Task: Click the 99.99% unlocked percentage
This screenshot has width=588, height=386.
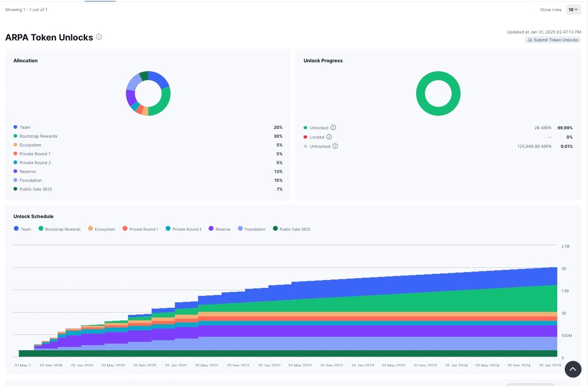Action: 565,128
